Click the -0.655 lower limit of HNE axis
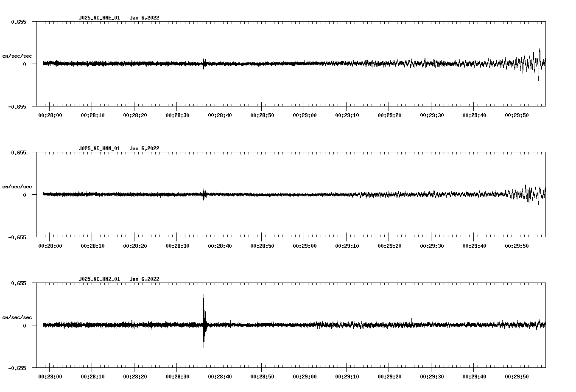The image size is (576, 392). [17, 106]
